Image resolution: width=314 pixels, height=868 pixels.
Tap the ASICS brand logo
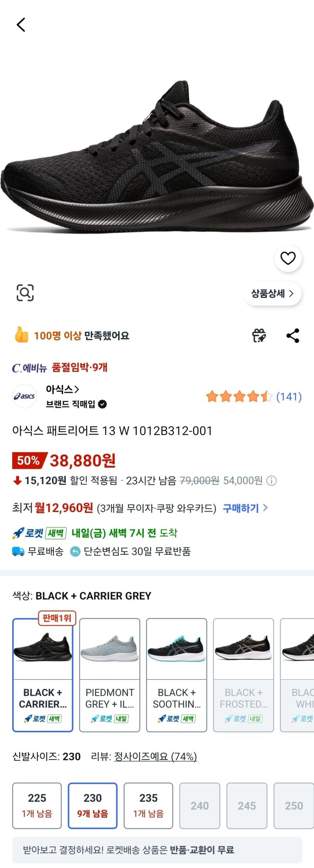(24, 396)
